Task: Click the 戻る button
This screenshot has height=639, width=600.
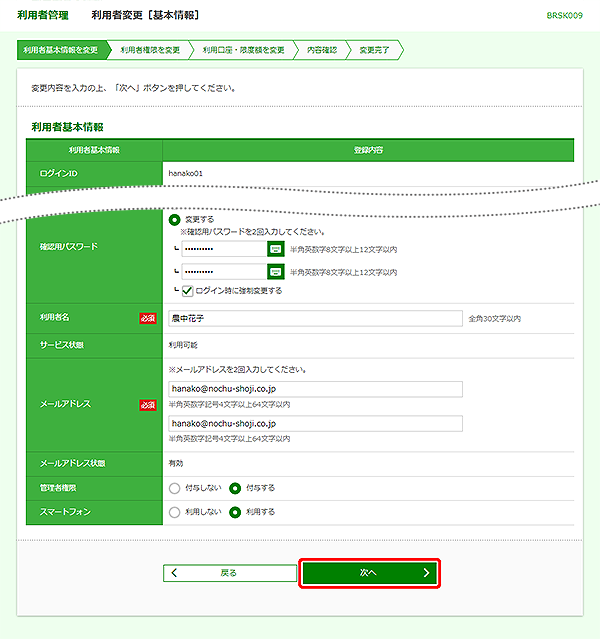Action: click(230, 573)
